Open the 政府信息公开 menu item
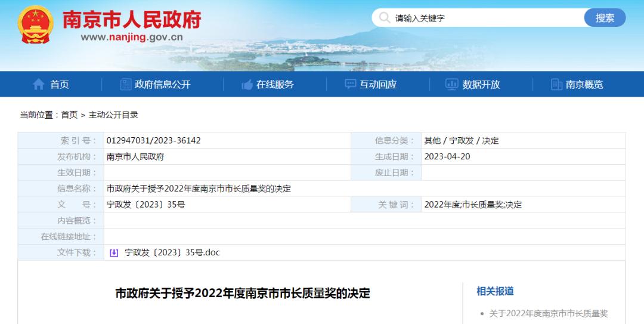Image resolution: width=644 pixels, height=324 pixels. (163, 84)
